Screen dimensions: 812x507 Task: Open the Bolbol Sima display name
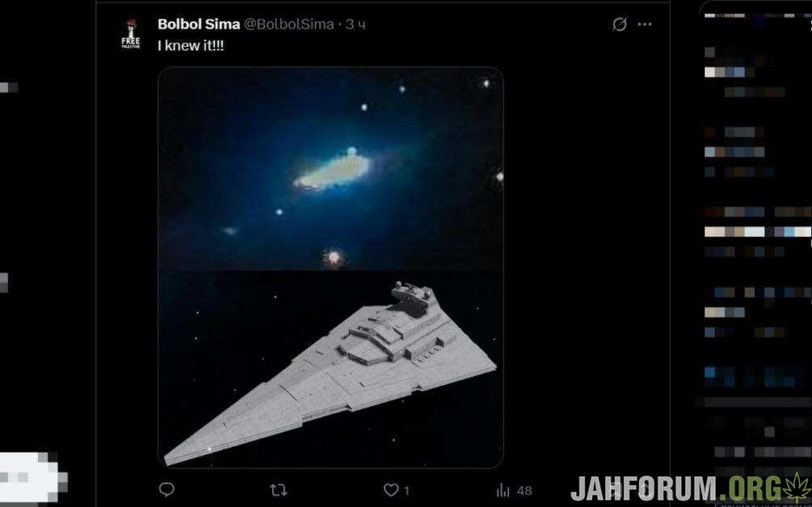pos(199,23)
